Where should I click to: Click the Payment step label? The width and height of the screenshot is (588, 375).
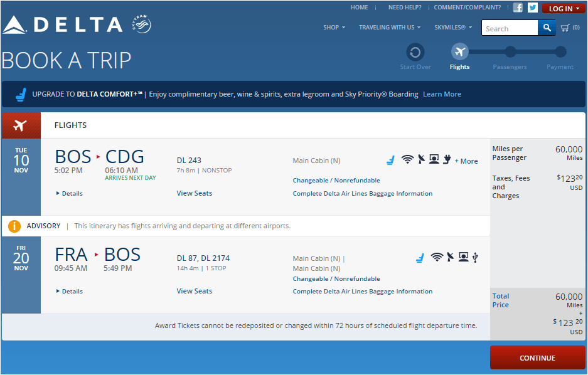tap(560, 67)
